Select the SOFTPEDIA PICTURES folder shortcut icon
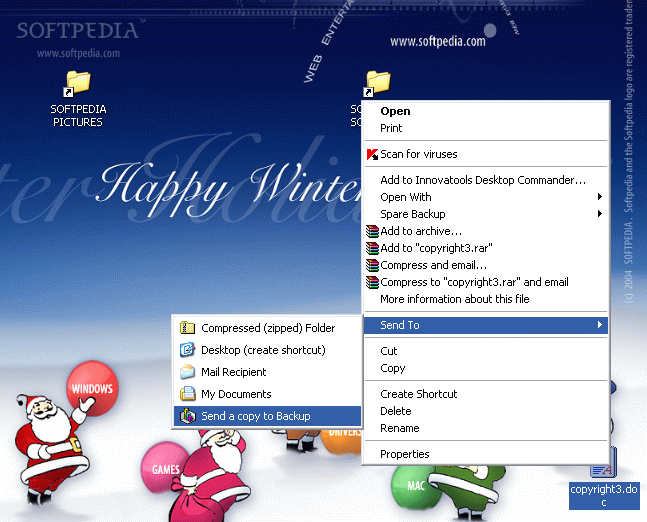 click(x=77, y=83)
